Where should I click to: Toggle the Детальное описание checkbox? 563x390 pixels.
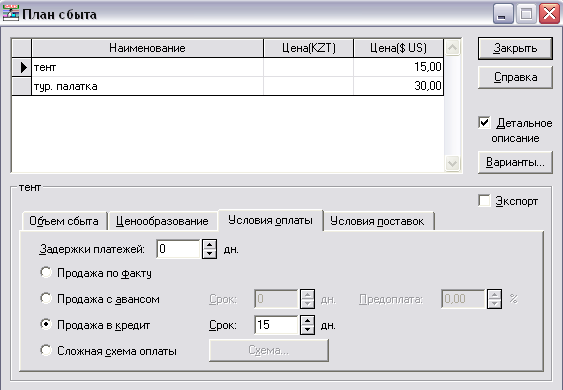pos(484,123)
